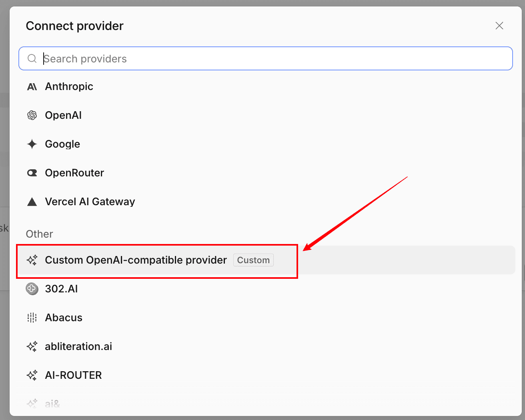Click the AI-ROUTER sparkle icon

click(32, 375)
